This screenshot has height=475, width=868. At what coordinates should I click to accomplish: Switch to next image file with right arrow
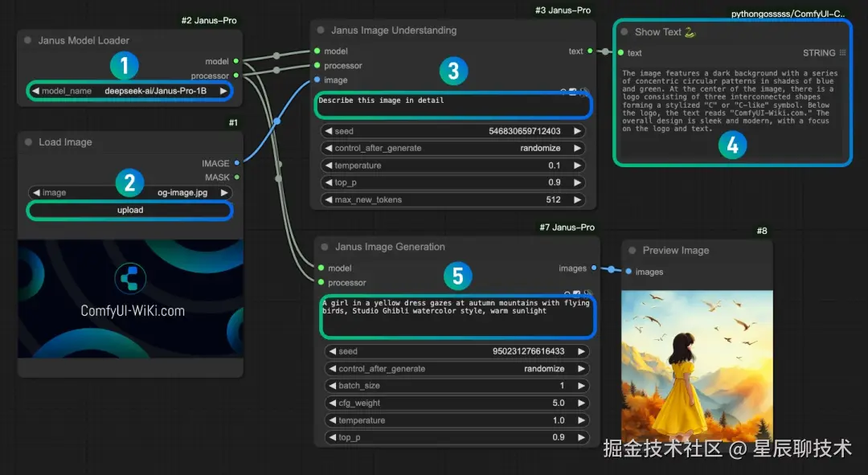tap(224, 193)
